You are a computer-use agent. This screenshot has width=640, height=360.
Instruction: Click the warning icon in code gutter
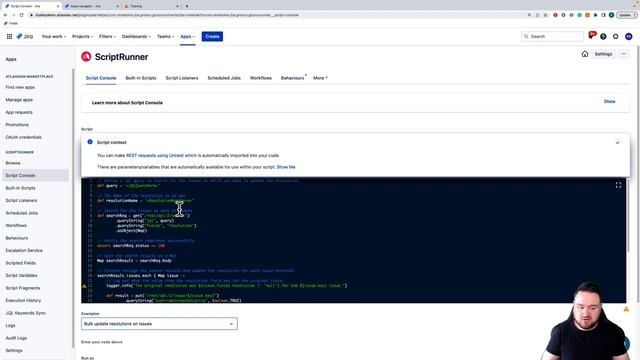click(x=84, y=286)
